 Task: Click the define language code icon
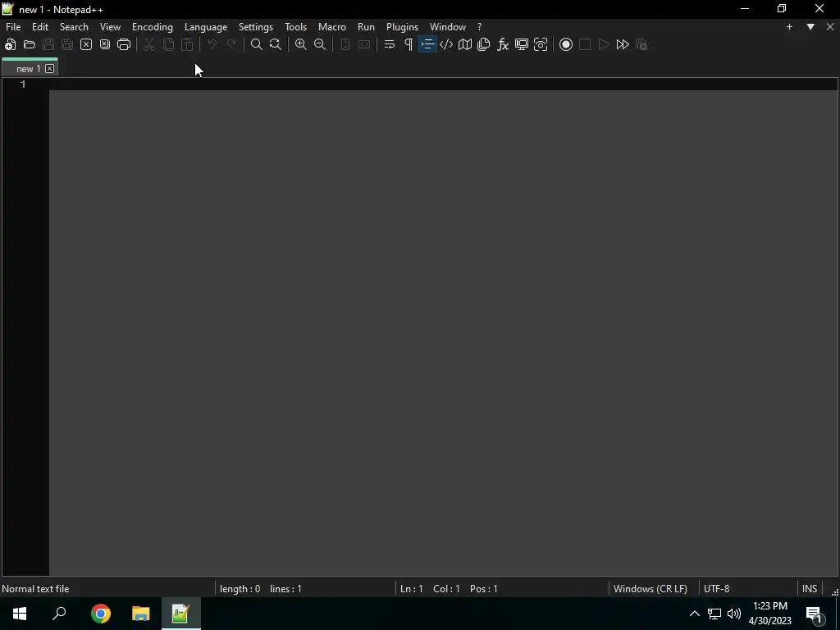coord(446,44)
